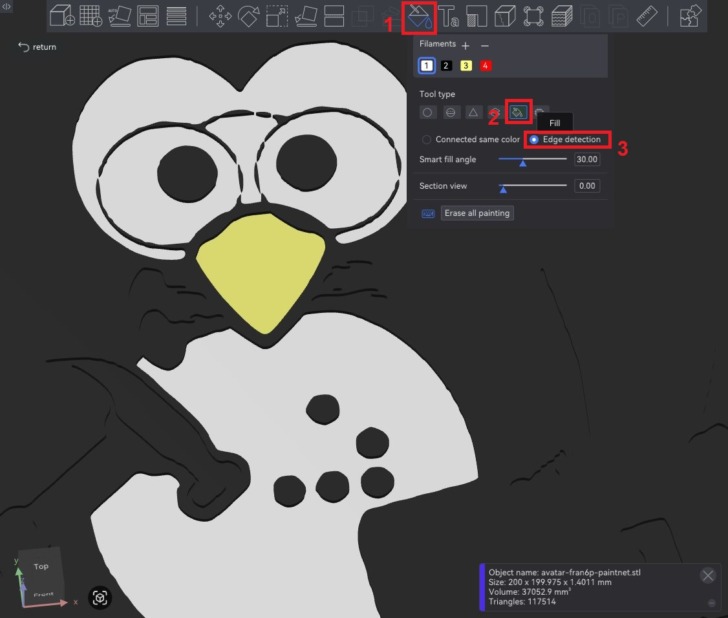The height and width of the screenshot is (618, 728).
Task: Click the return button
Action: pyautogui.click(x=37, y=47)
